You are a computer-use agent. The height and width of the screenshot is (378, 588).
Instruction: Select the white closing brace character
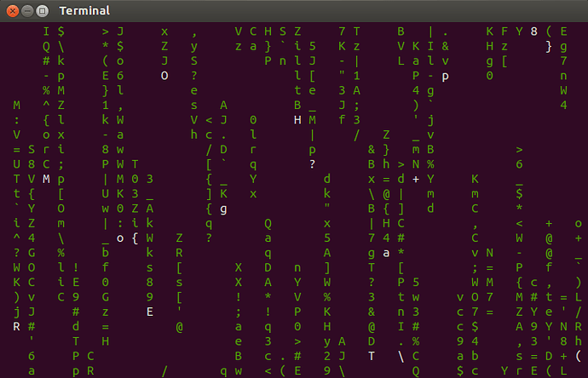[x=549, y=47]
